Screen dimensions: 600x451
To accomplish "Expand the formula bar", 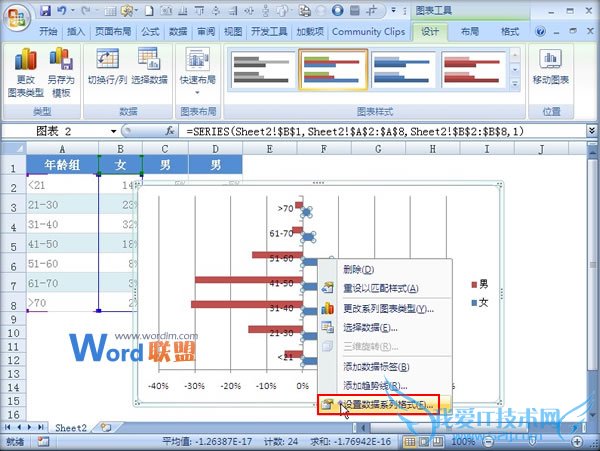I will tap(592, 131).
